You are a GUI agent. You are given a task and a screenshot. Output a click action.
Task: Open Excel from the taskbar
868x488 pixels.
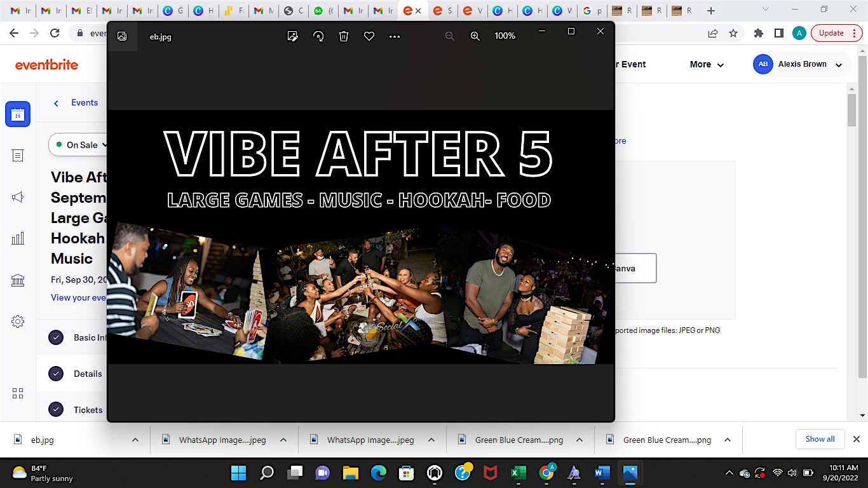[518, 473]
